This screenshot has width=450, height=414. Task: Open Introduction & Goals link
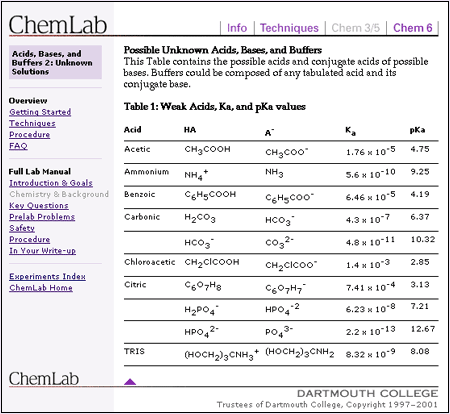coord(51,183)
